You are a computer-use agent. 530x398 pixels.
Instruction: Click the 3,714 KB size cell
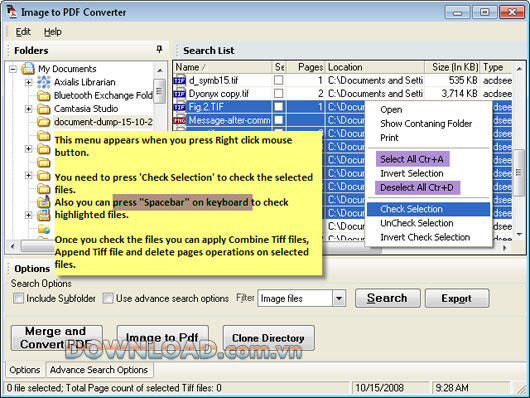[459, 93]
